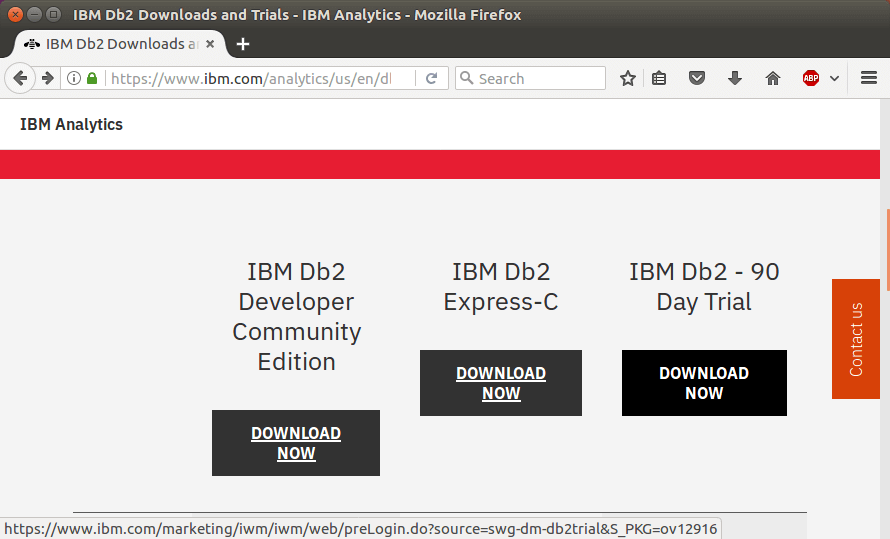Select the IBM Db2 Downloads tab

[x=119, y=44]
